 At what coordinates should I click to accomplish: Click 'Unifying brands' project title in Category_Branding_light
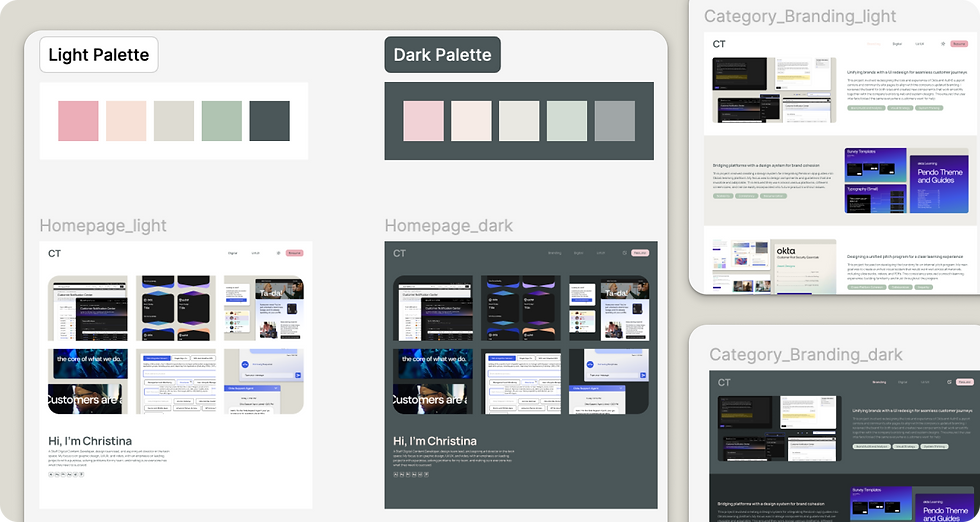pos(907,73)
